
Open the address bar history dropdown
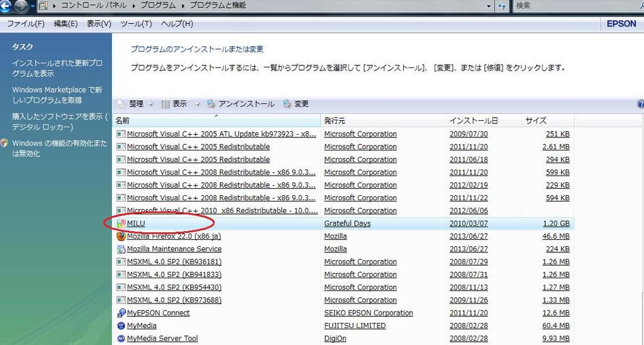pos(489,6)
